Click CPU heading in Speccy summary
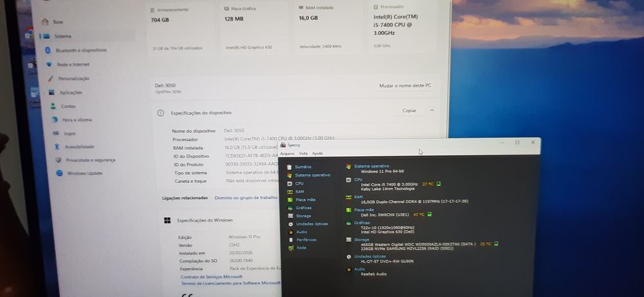 coord(358,180)
